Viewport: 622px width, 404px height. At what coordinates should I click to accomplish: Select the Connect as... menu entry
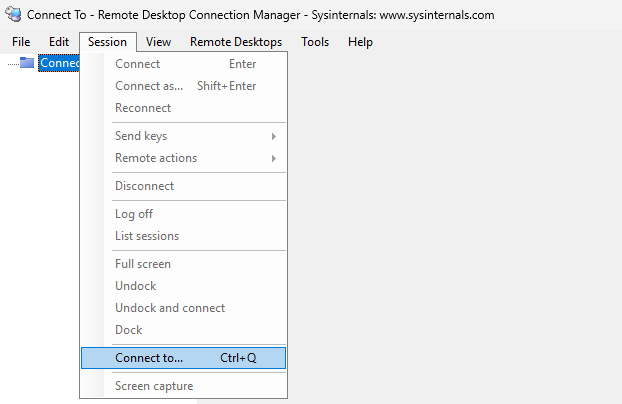click(x=149, y=86)
